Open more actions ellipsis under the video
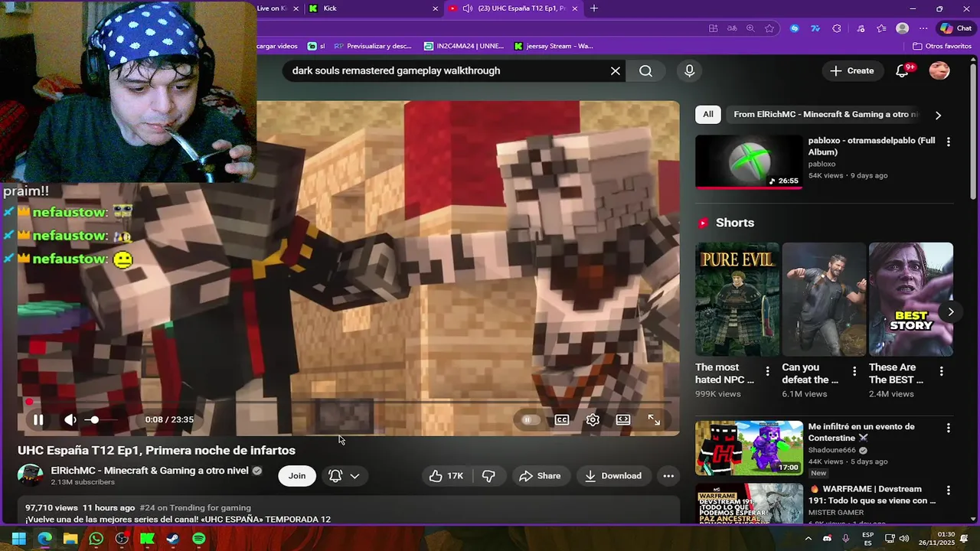 pos(668,476)
